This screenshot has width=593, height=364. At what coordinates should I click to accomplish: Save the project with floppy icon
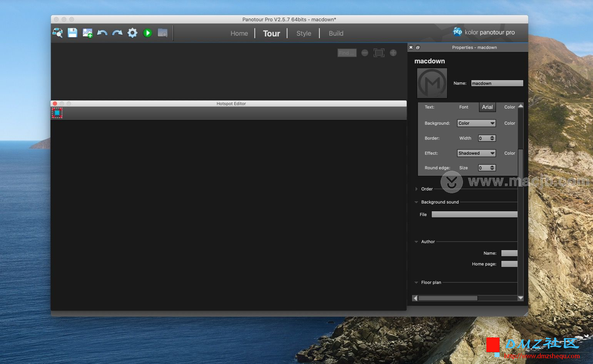[x=72, y=33]
